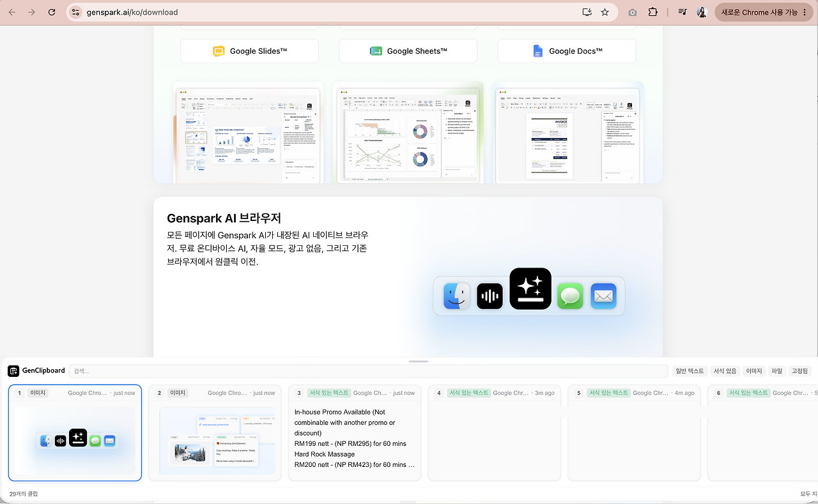View site information for genspark.ai
This screenshot has width=818, height=504.
76,12
